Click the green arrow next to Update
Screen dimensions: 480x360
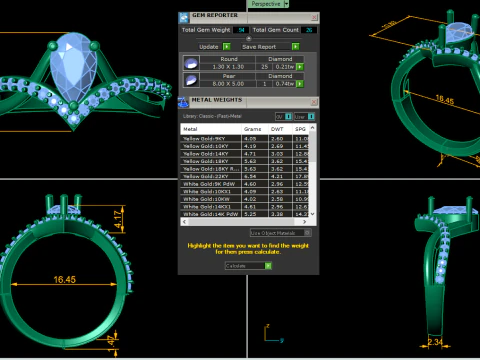coord(227,47)
